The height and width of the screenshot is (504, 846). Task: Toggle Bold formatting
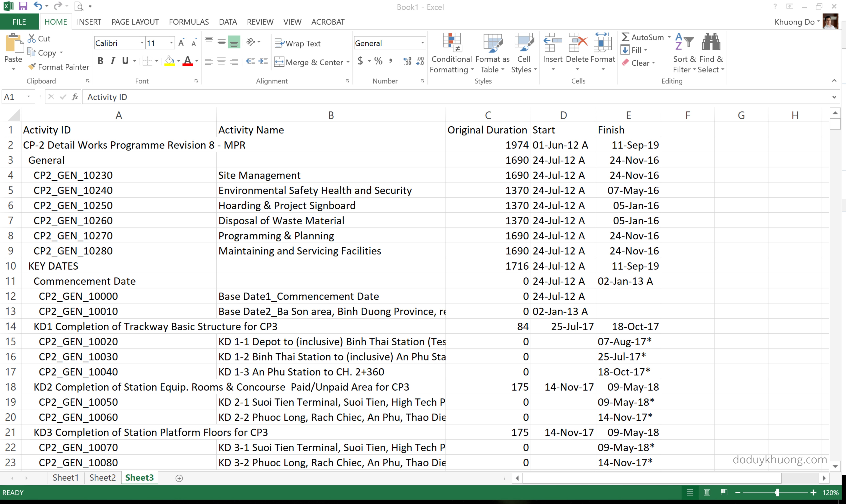pyautogui.click(x=100, y=61)
